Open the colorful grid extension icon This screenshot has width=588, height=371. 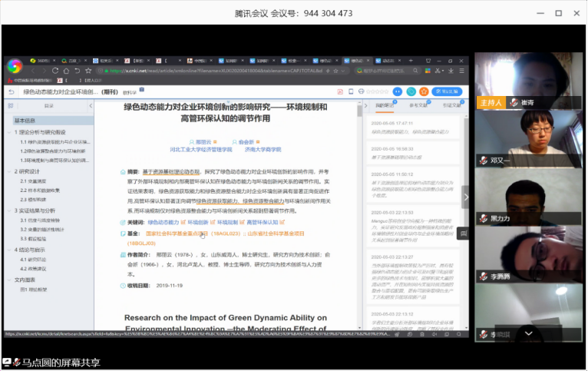(x=428, y=71)
